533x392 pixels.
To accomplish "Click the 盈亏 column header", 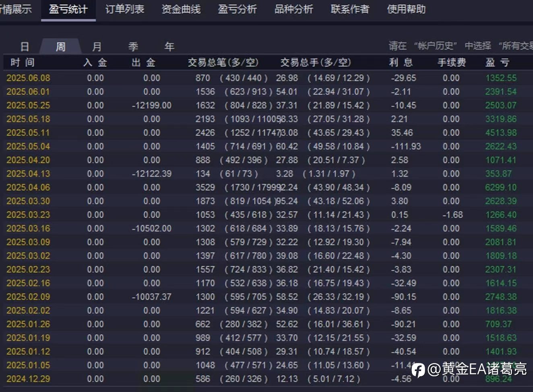I will click(498, 62).
